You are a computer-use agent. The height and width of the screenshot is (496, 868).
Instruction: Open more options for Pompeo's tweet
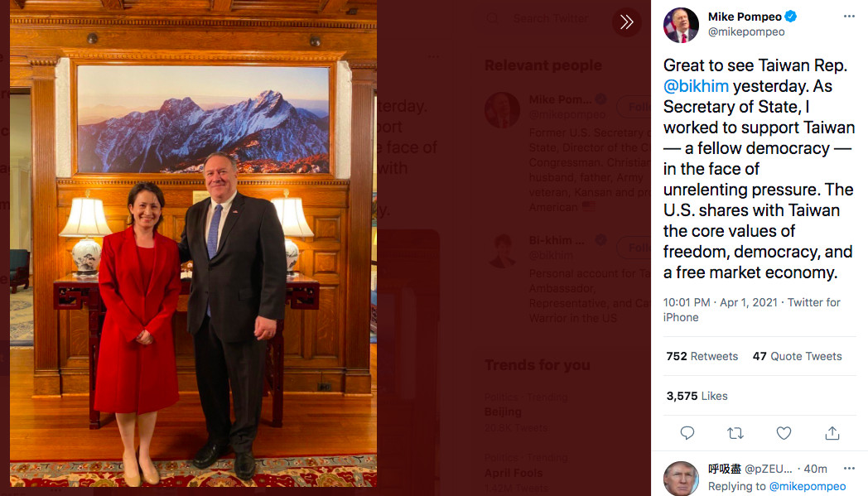(x=848, y=17)
